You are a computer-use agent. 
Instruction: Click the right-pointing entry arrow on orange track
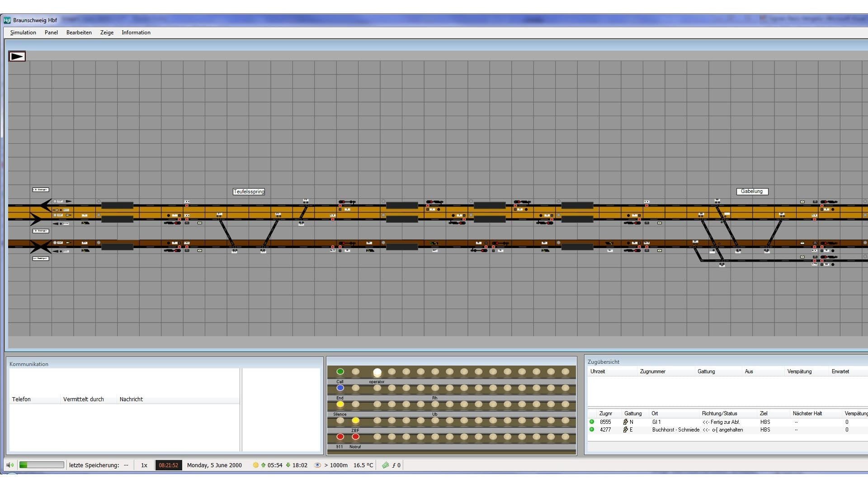pos(36,219)
